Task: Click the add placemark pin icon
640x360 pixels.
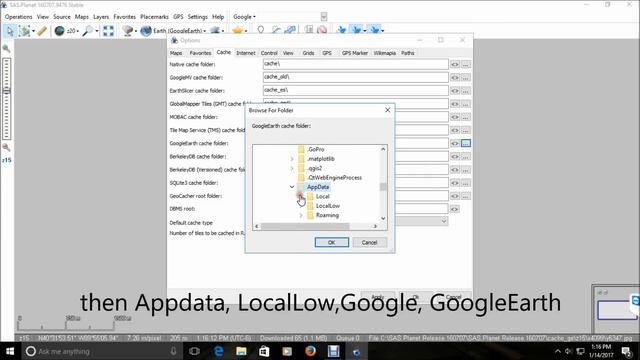Action: tap(261, 30)
